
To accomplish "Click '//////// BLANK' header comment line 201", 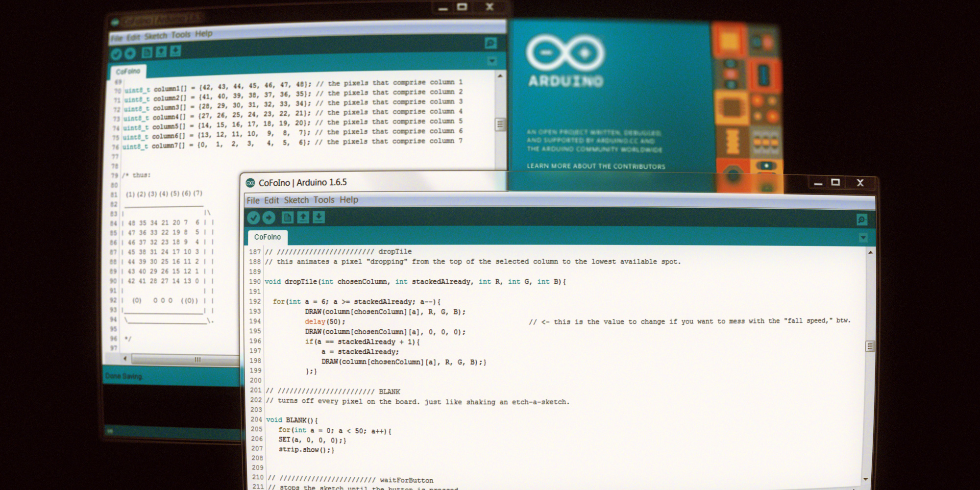I will click(333, 392).
